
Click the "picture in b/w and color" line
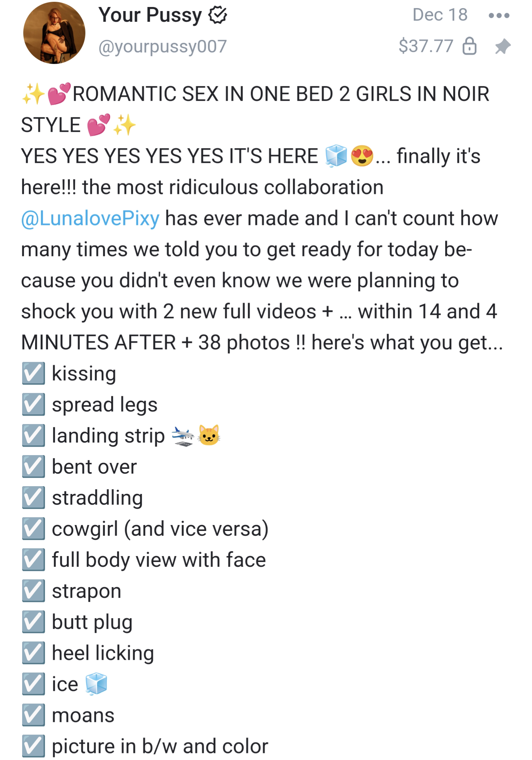pyautogui.click(x=160, y=747)
